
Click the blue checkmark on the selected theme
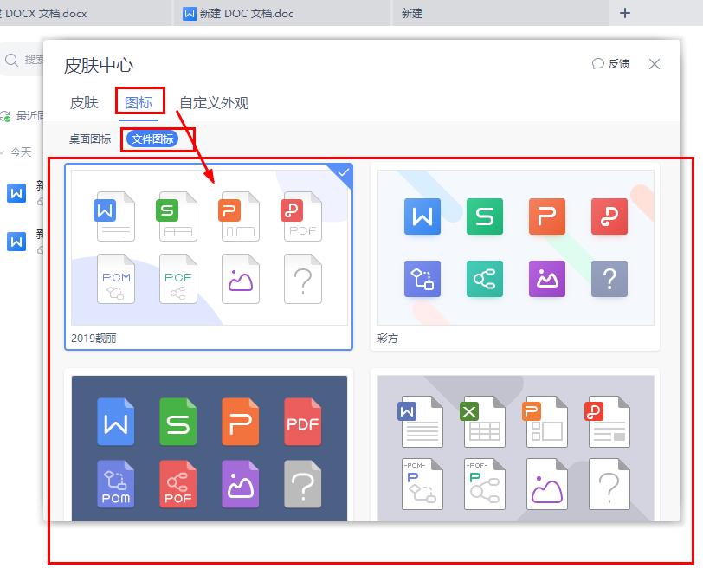click(x=344, y=171)
